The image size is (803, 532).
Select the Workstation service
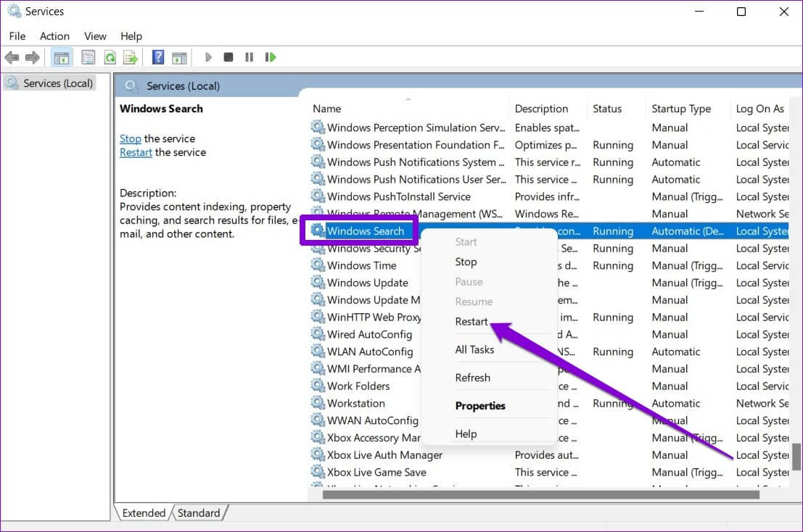(356, 403)
